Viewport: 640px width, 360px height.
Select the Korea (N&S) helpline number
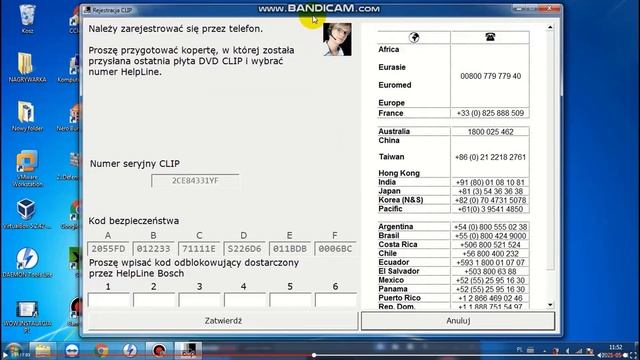pyautogui.click(x=490, y=200)
